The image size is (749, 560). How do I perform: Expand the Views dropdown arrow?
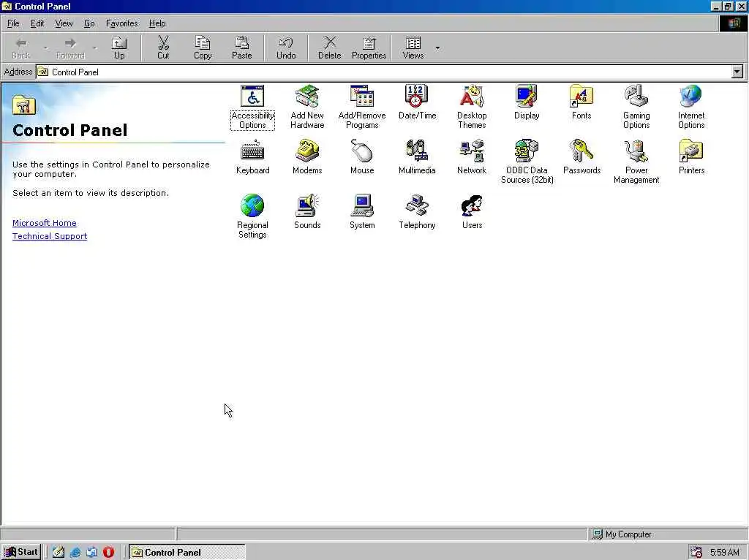437,48
